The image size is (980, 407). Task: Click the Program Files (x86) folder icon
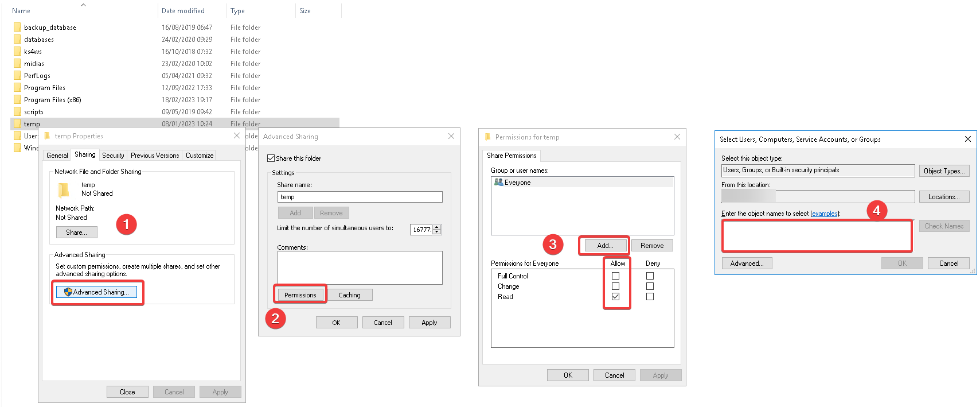17,100
